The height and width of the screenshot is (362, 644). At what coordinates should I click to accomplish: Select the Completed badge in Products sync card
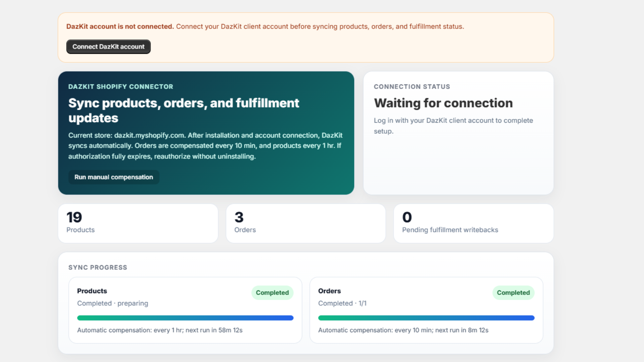pyautogui.click(x=272, y=292)
